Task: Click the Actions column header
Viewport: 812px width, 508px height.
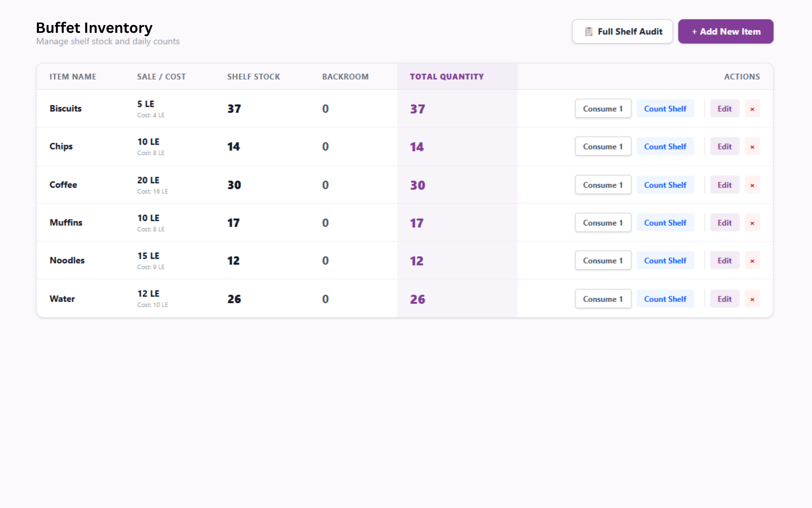Action: tap(742, 77)
